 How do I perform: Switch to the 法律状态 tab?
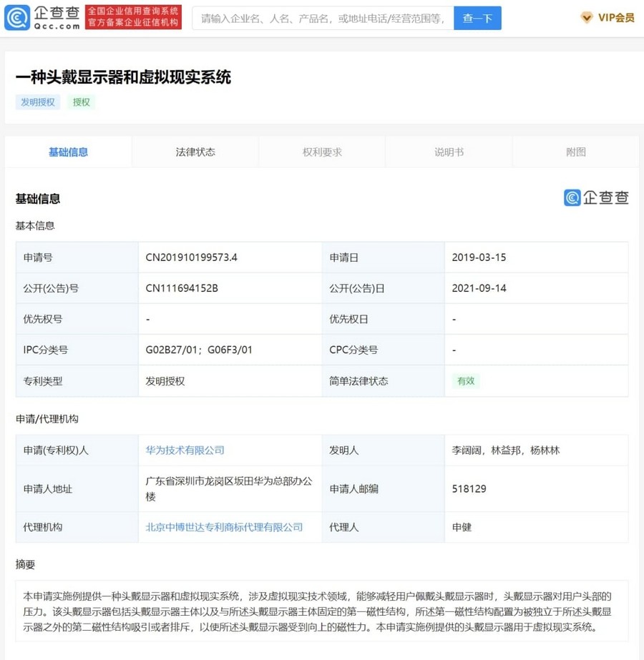(195, 152)
